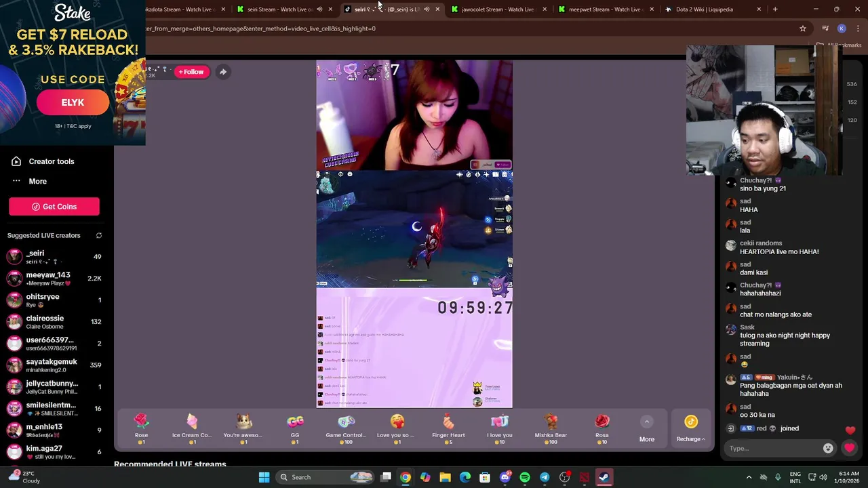Open emoji picker in chat box

[x=828, y=448]
